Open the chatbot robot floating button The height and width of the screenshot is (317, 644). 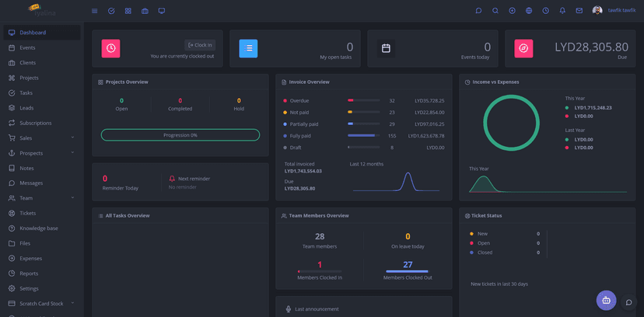[606, 301]
